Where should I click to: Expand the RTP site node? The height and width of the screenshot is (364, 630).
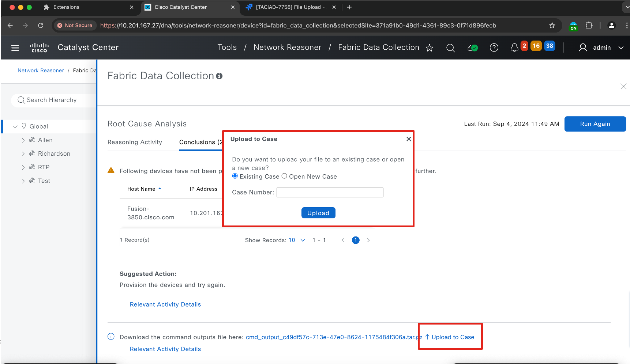[23, 167]
